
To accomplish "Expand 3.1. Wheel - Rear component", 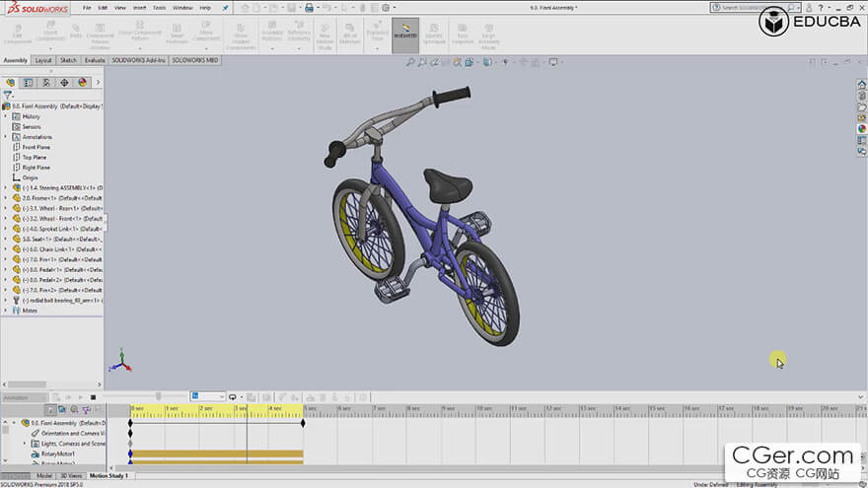I will [x=6, y=208].
